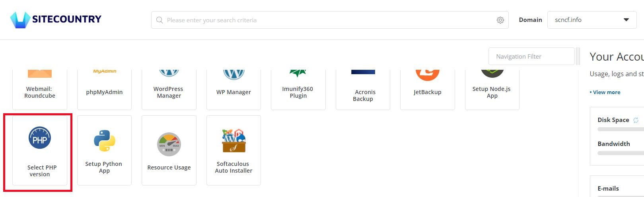Expand the Domain dropdown scncf.info
This screenshot has height=197, width=644.
(592, 20)
